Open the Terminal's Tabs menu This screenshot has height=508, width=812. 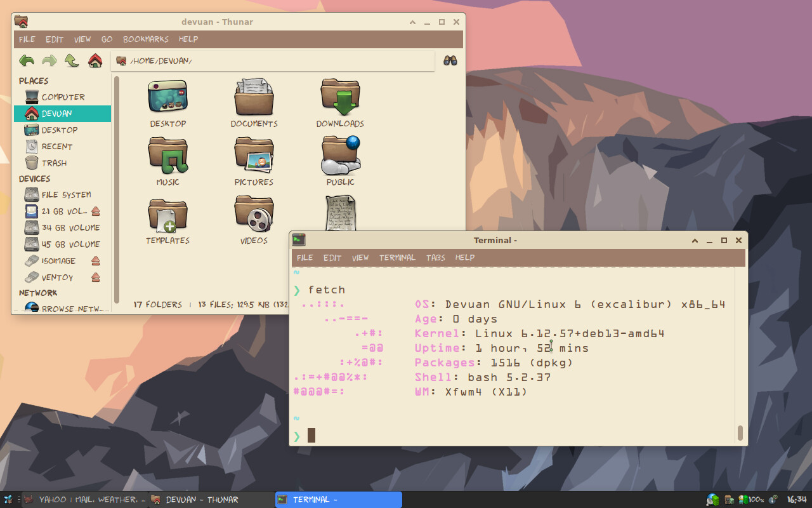[435, 258]
